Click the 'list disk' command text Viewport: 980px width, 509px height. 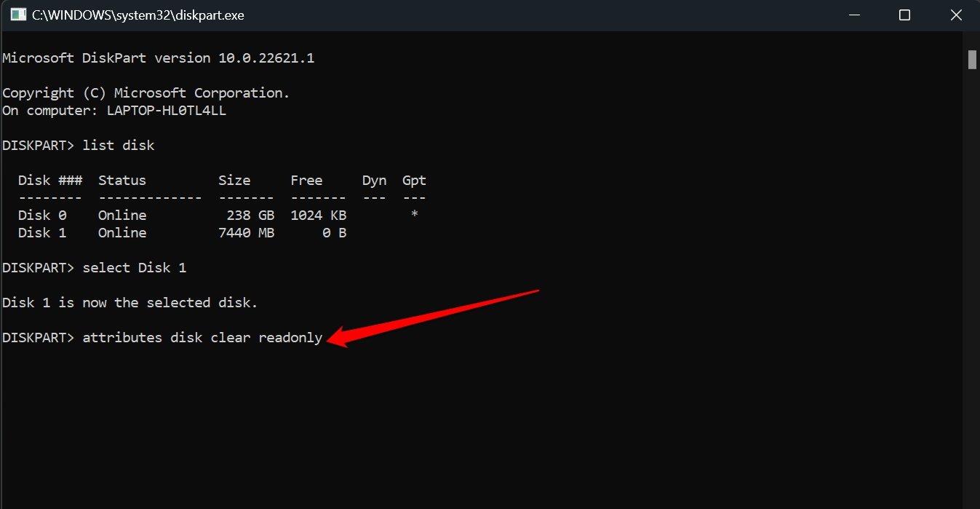(x=119, y=145)
